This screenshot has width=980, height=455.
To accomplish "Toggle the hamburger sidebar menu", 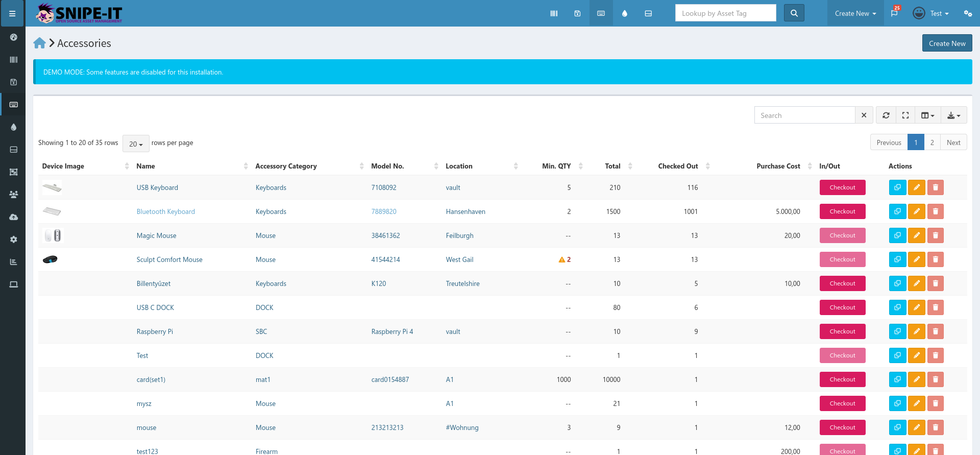I will tap(12, 13).
